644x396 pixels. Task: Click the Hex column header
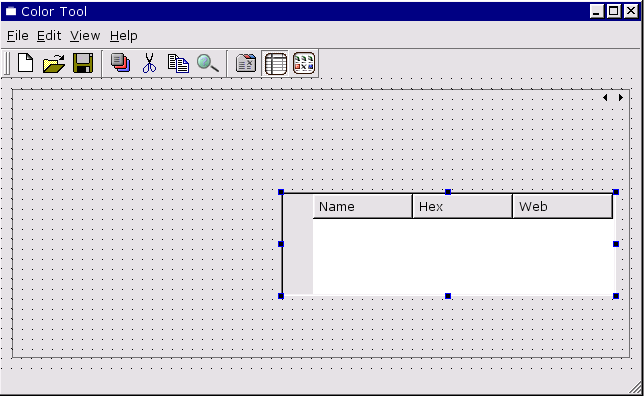click(x=462, y=206)
